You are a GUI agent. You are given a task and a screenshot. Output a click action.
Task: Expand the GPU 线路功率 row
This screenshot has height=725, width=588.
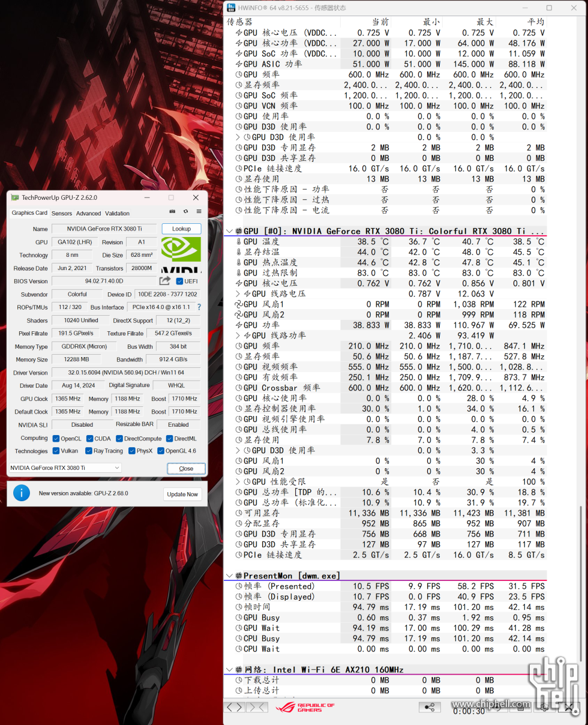pos(238,335)
